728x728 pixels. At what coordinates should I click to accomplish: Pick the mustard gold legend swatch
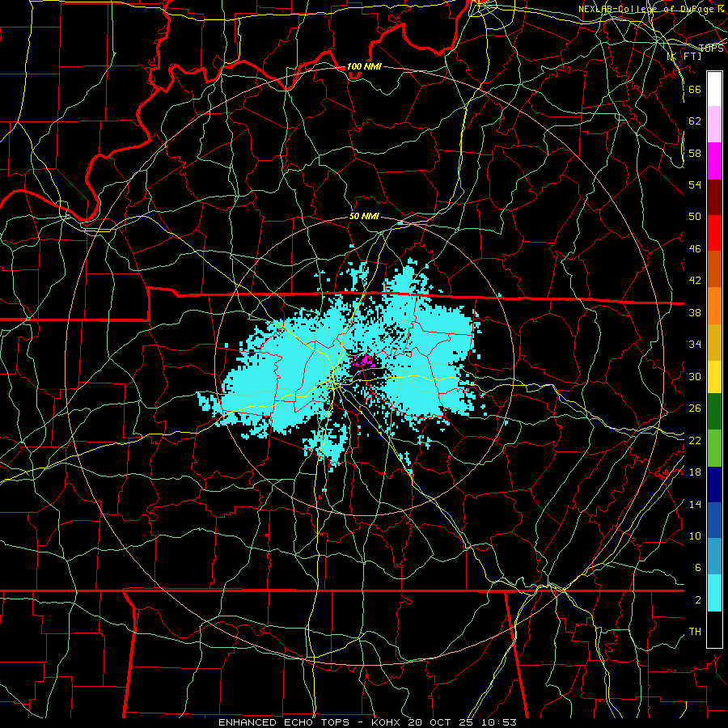click(x=714, y=342)
